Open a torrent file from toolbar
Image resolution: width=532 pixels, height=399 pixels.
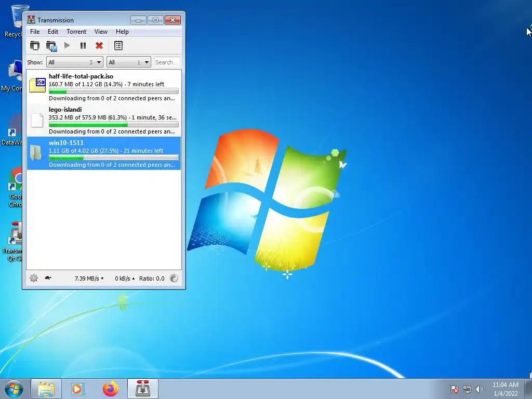pyautogui.click(x=35, y=46)
